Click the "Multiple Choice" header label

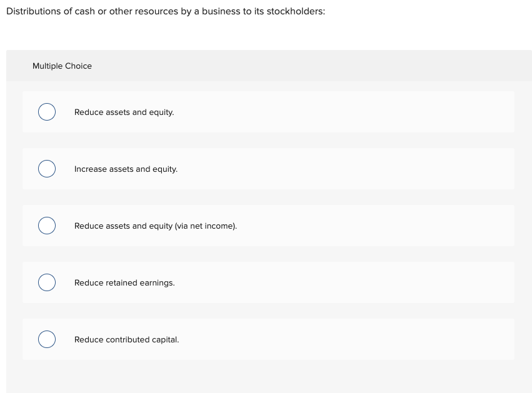click(x=62, y=66)
